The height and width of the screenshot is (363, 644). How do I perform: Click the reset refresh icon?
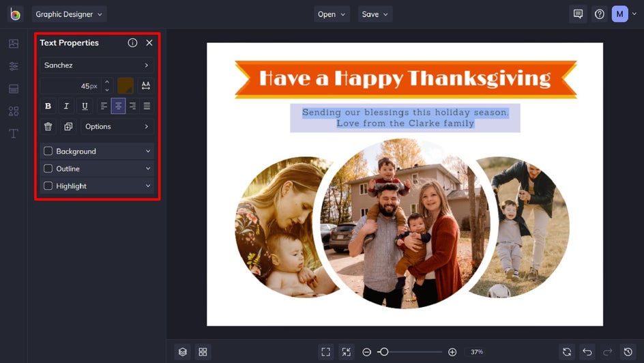[x=567, y=352]
